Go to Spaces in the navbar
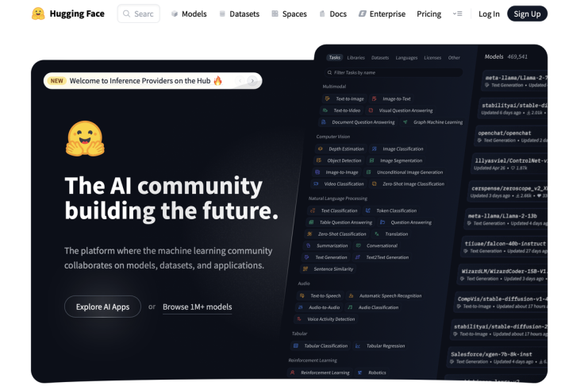This screenshot has height=386, width=588. click(289, 14)
